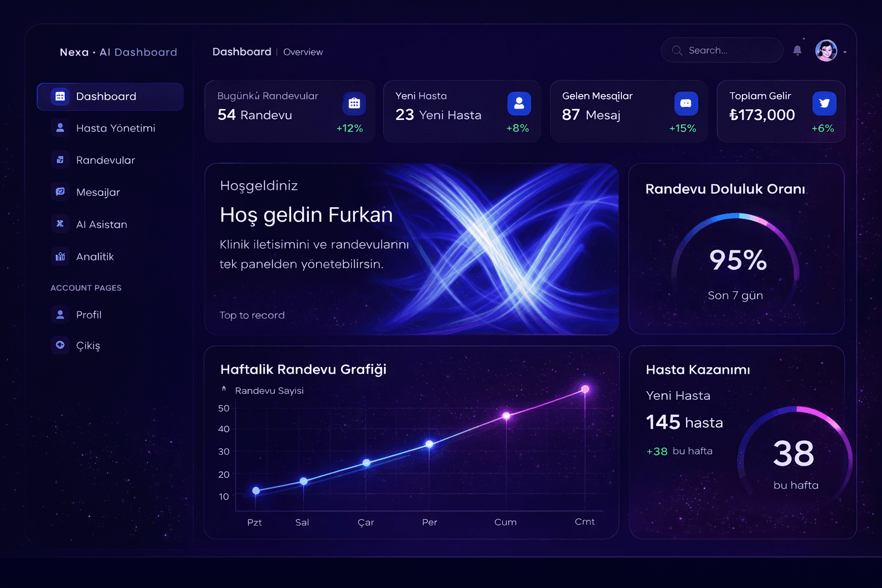Select the highlighted Dashboard sidebar item
Viewport: 882px width, 588px height.
coord(110,96)
